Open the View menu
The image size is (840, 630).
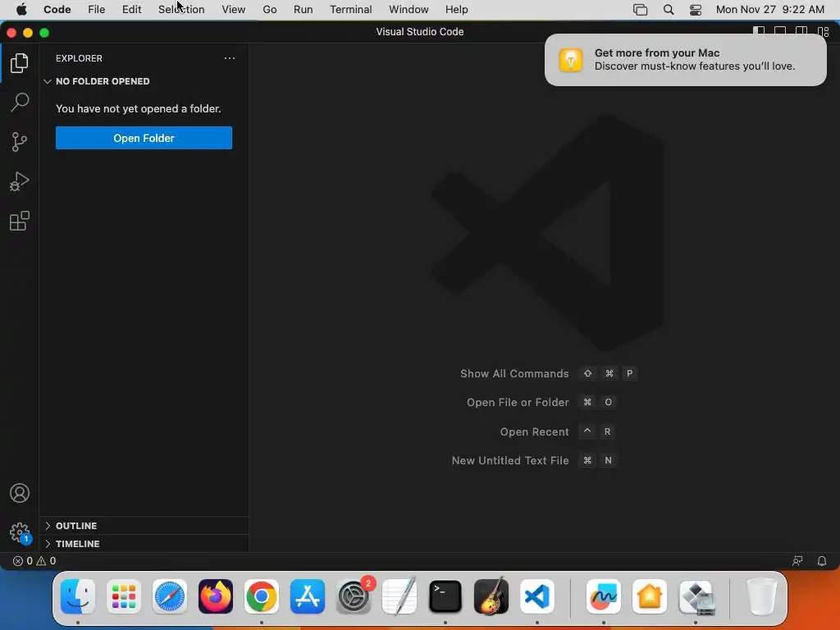coord(234,10)
